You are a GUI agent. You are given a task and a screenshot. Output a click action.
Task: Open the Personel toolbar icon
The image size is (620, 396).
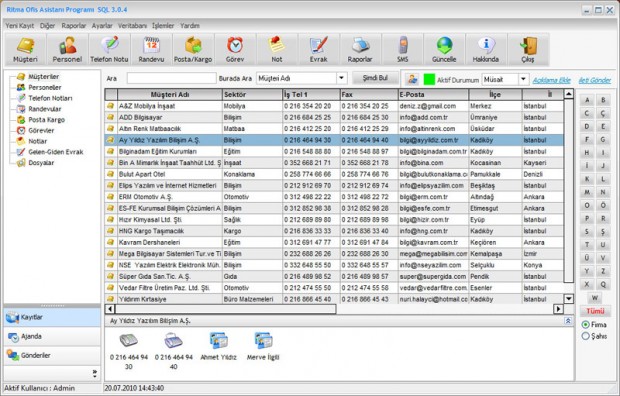(67, 49)
